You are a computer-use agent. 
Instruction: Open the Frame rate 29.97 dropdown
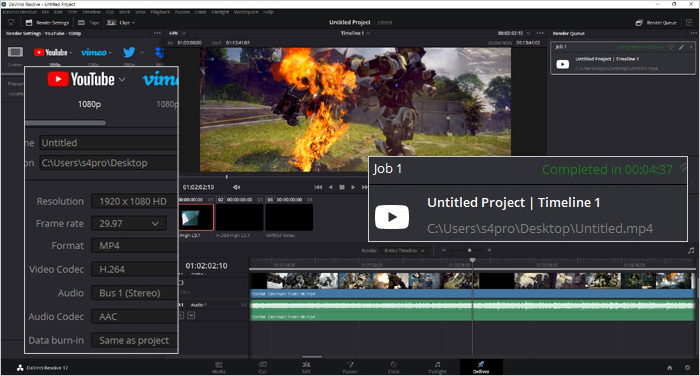129,223
